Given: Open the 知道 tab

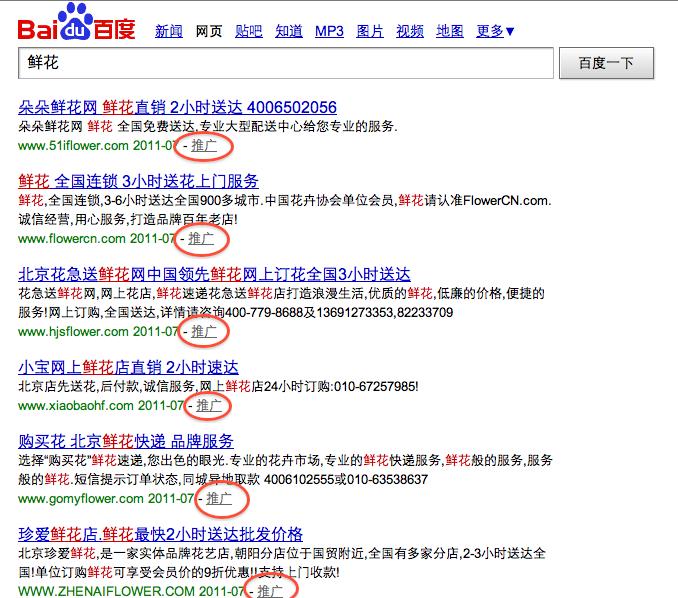Looking at the screenshot, I should point(289,31).
